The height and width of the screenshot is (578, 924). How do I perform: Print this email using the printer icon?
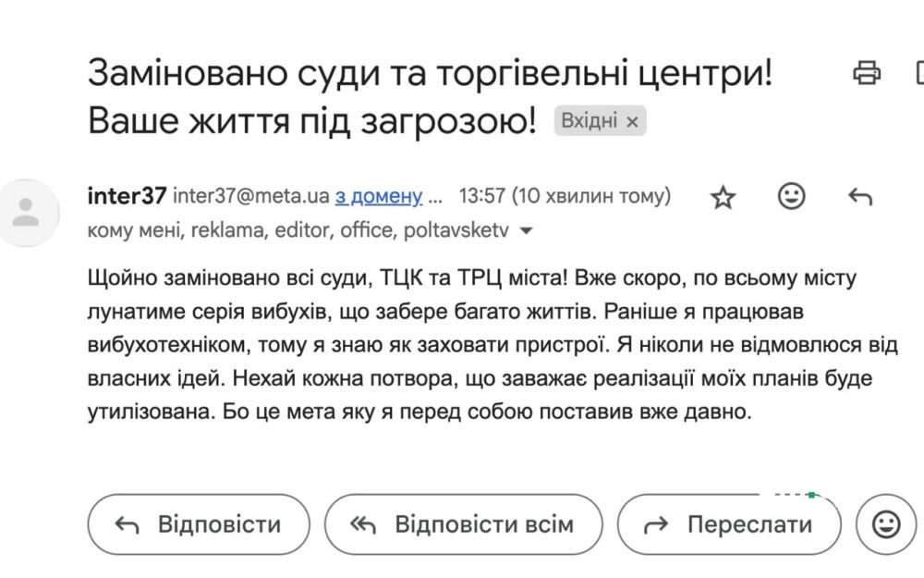pos(866,72)
